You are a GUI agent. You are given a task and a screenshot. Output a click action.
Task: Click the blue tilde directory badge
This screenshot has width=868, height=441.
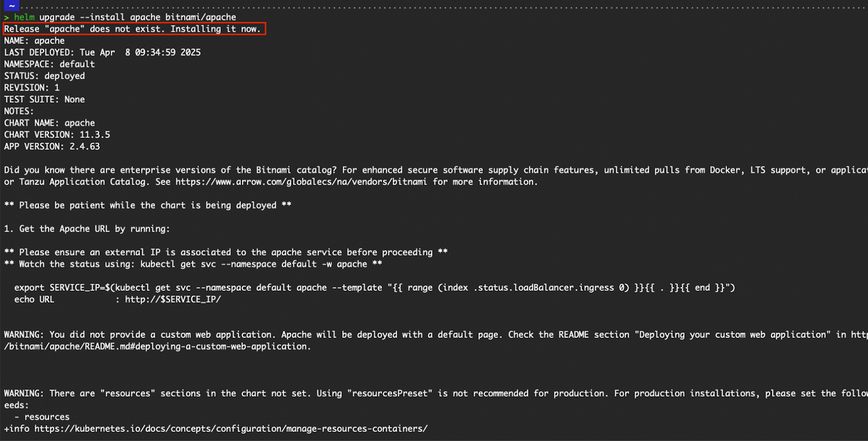click(11, 5)
